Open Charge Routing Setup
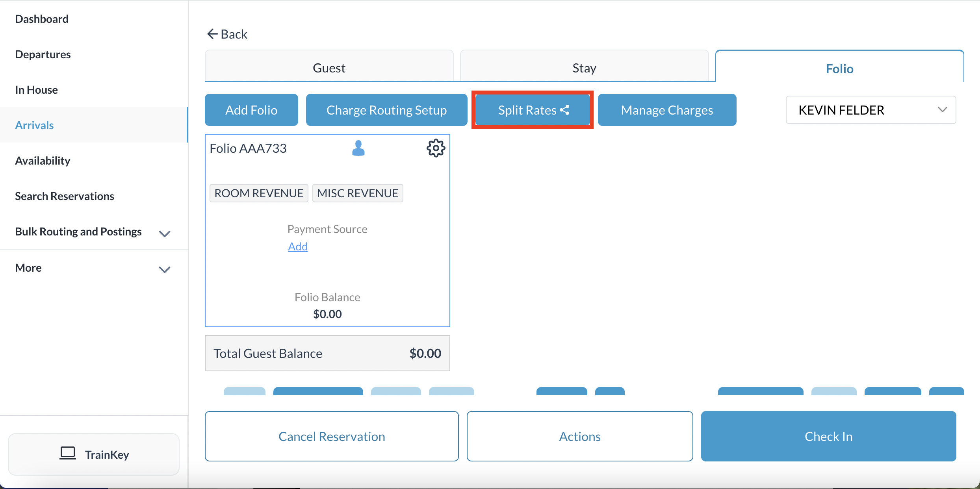Screen dimensions: 980x489 386,110
